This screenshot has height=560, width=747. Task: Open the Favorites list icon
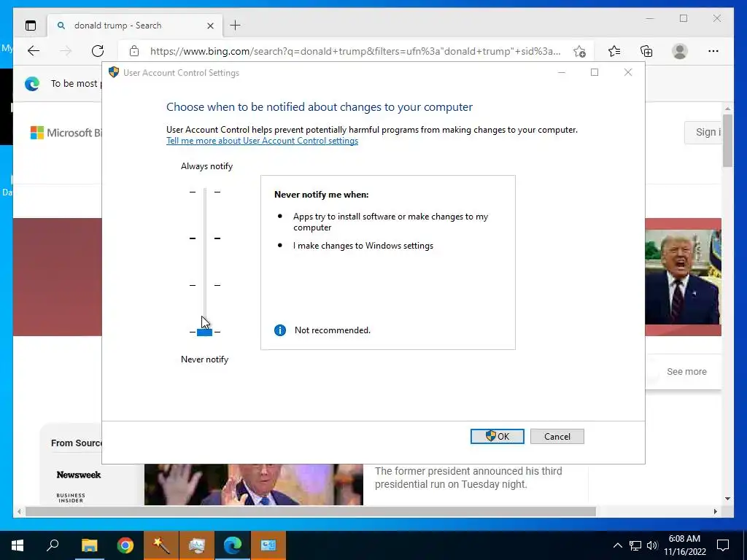pyautogui.click(x=614, y=51)
